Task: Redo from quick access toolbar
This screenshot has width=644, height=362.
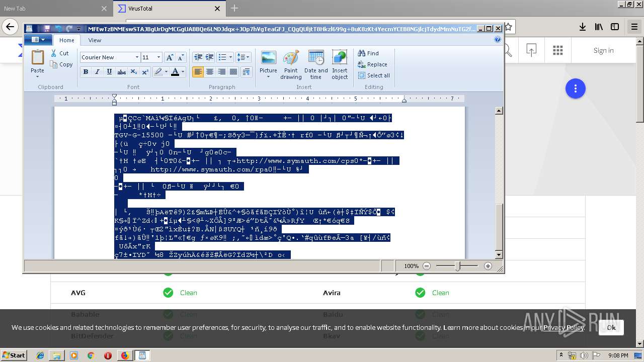Action: coord(69,29)
